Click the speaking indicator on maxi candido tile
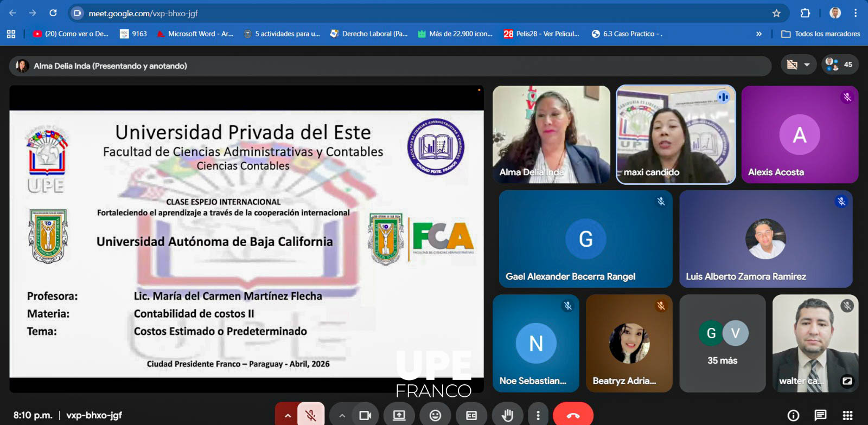This screenshot has height=425, width=868. (723, 97)
